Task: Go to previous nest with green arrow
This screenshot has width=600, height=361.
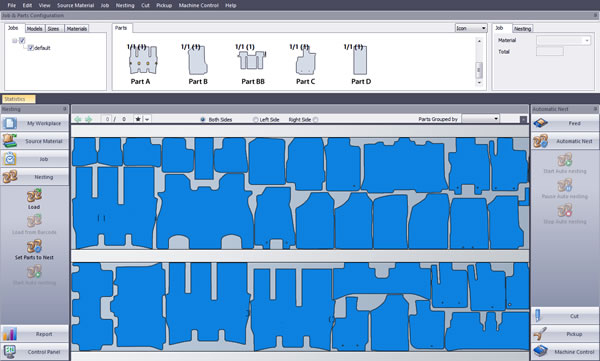Action: click(78, 119)
